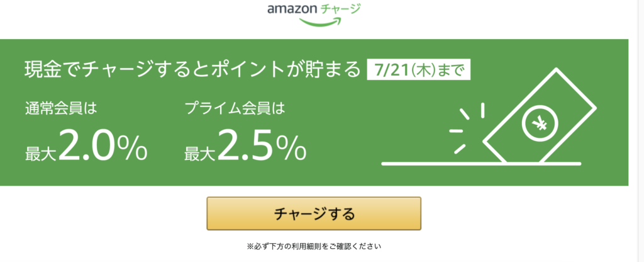Select the 現金でチャージするとポイントが貯まる headline
The image size is (644, 262).
coord(192,71)
